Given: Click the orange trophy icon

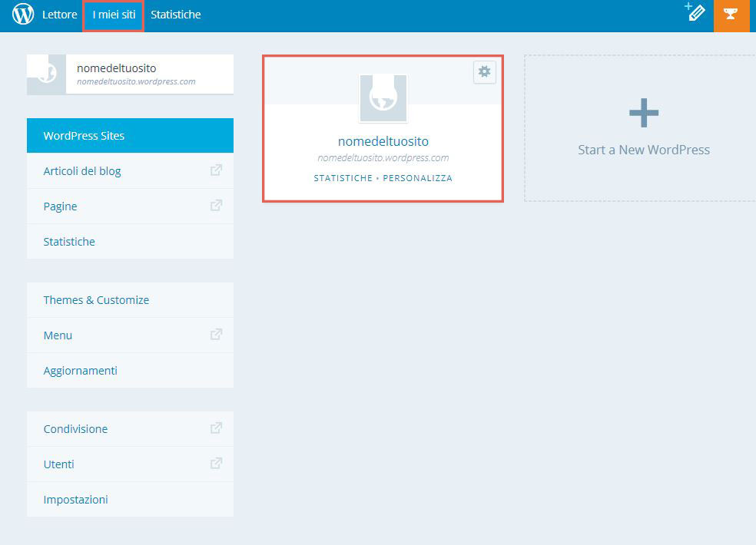Looking at the screenshot, I should [x=731, y=15].
